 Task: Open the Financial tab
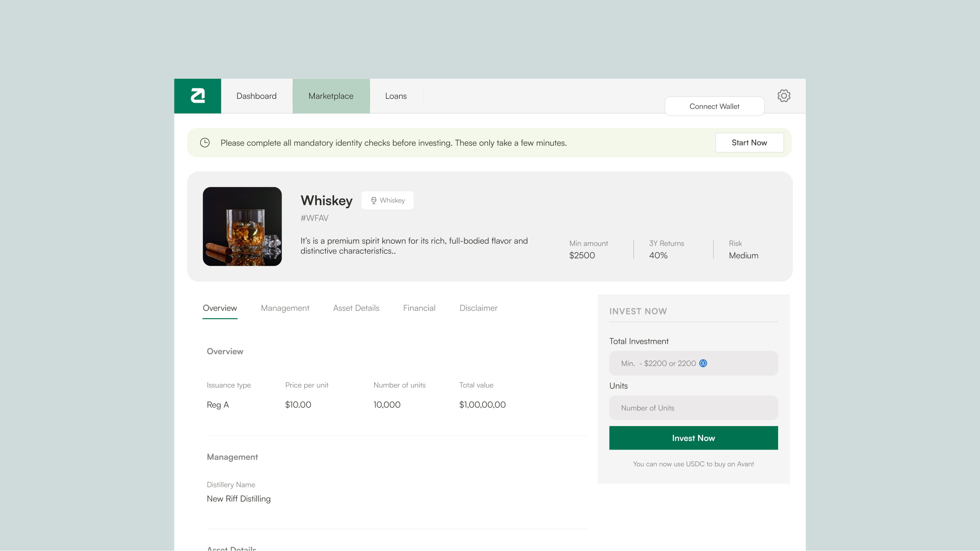[x=419, y=308]
